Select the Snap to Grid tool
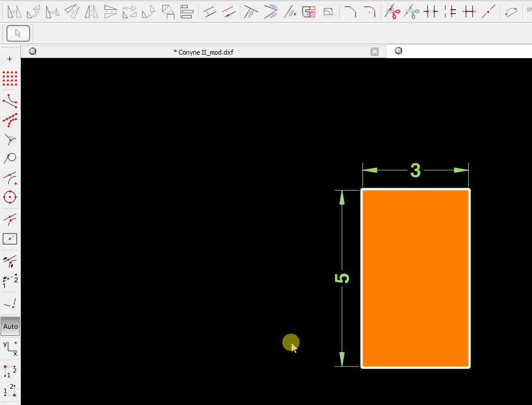The height and width of the screenshot is (405, 532). (x=10, y=78)
